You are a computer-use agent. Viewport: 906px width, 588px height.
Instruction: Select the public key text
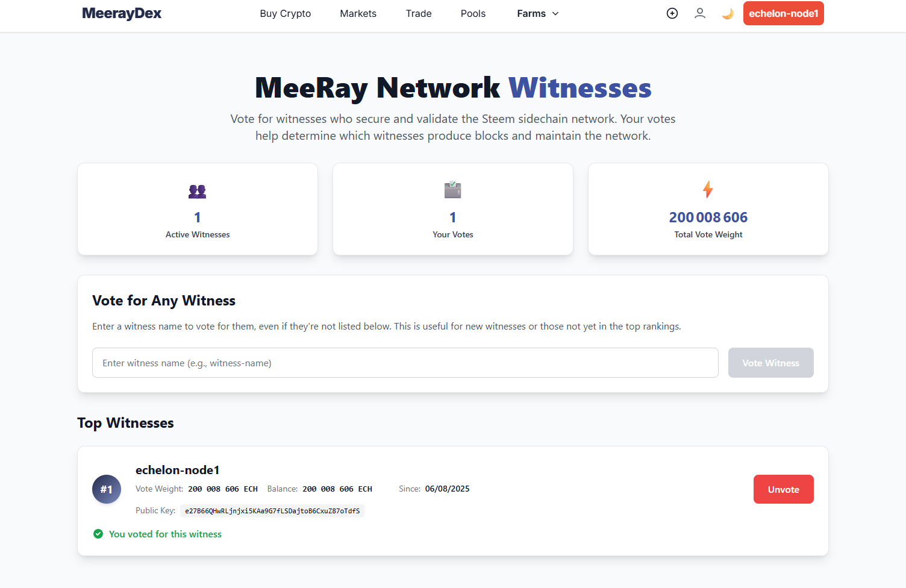coord(272,511)
